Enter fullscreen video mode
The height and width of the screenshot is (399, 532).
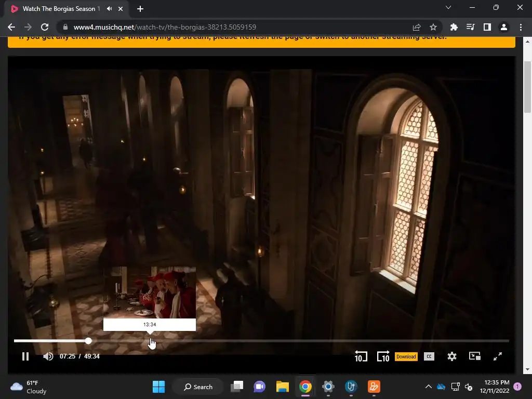pos(497,356)
